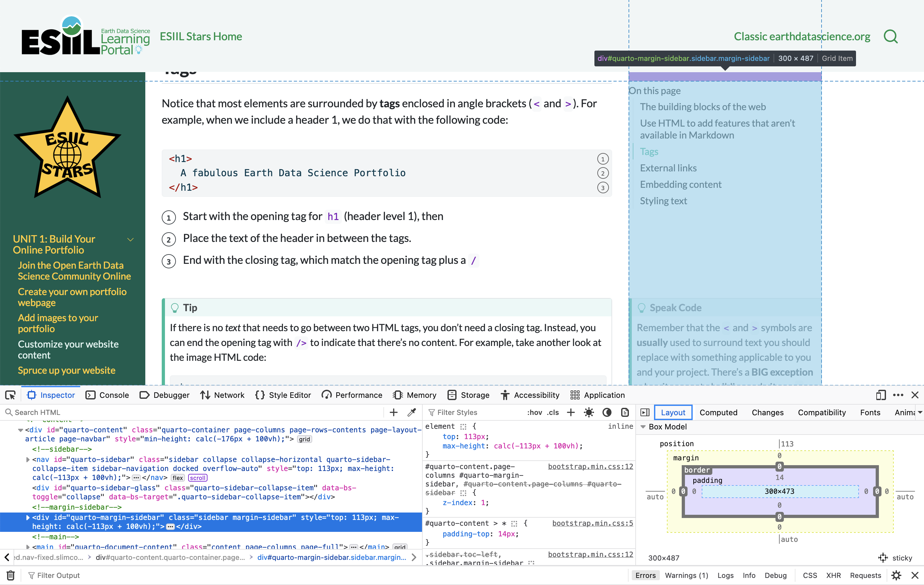Open the Accessibility panel
924x585 pixels.
coord(530,395)
